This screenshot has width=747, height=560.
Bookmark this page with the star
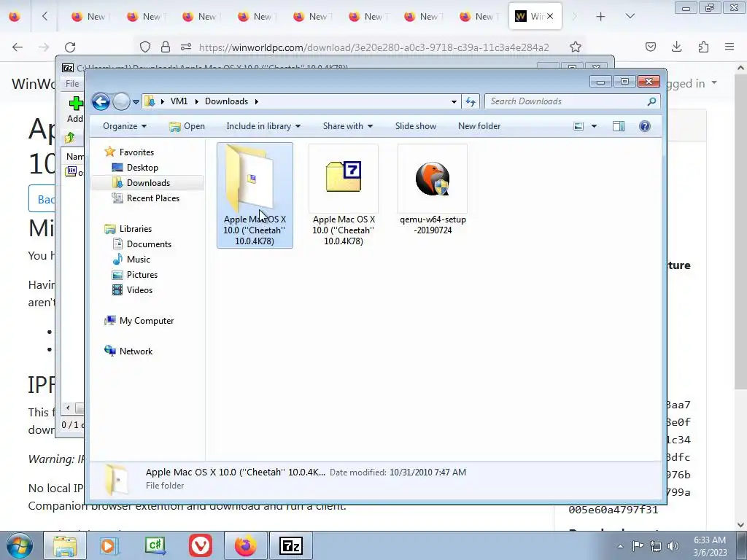pyautogui.click(x=576, y=47)
